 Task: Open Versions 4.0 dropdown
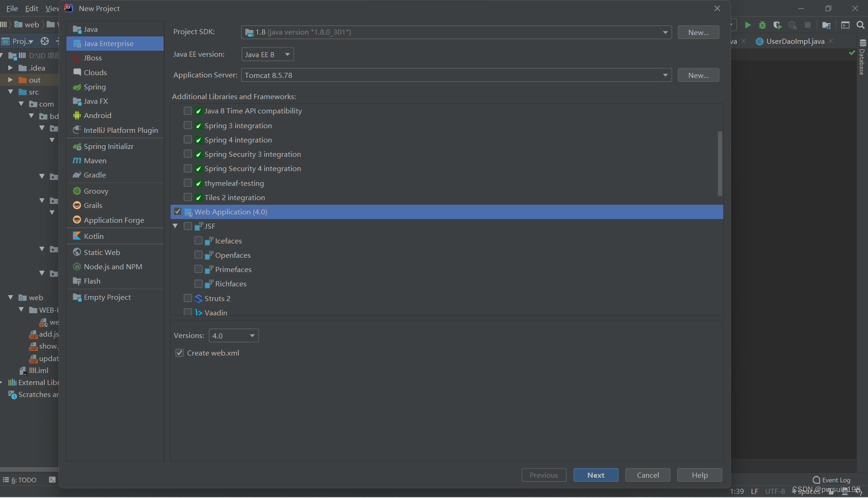[234, 335]
